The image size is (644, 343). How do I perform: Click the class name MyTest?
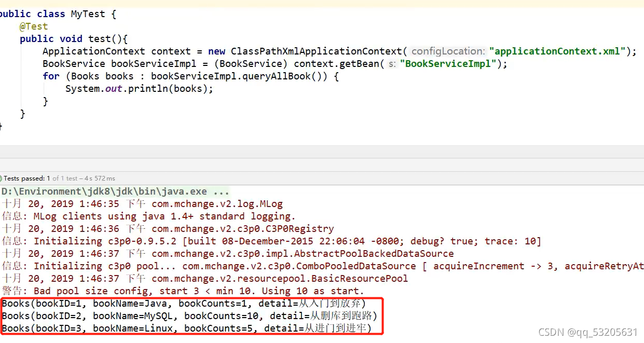tap(87, 13)
